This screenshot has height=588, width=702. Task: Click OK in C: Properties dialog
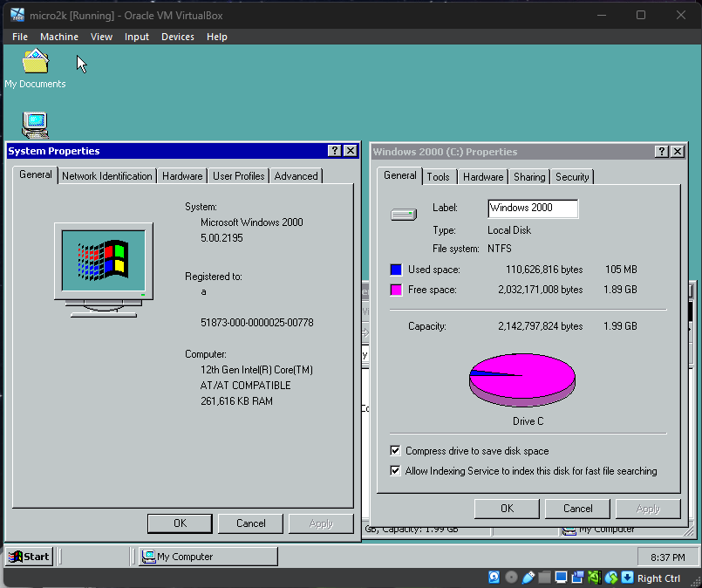pyautogui.click(x=507, y=509)
